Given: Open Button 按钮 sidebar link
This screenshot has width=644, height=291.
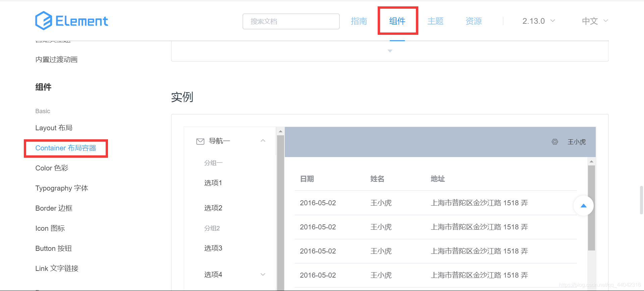Looking at the screenshot, I should (x=53, y=248).
